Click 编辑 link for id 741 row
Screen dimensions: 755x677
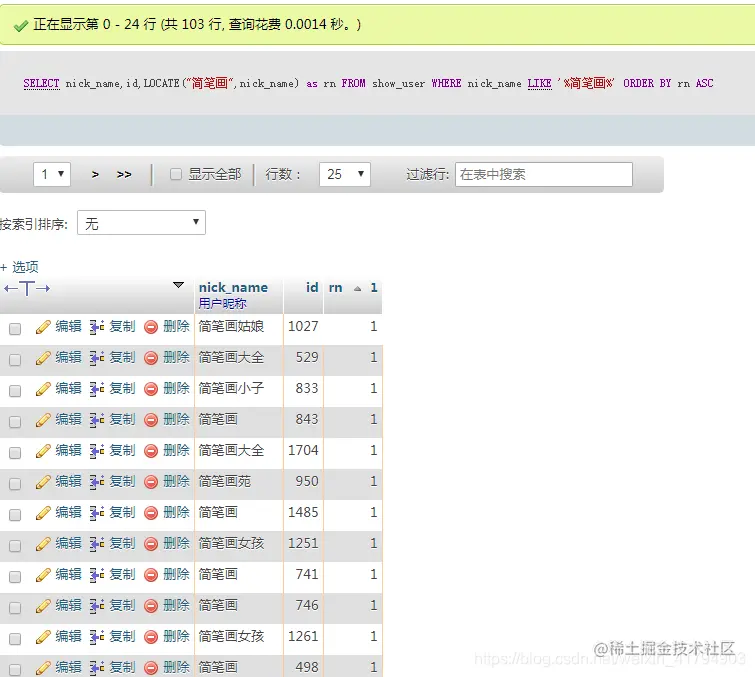(x=68, y=574)
